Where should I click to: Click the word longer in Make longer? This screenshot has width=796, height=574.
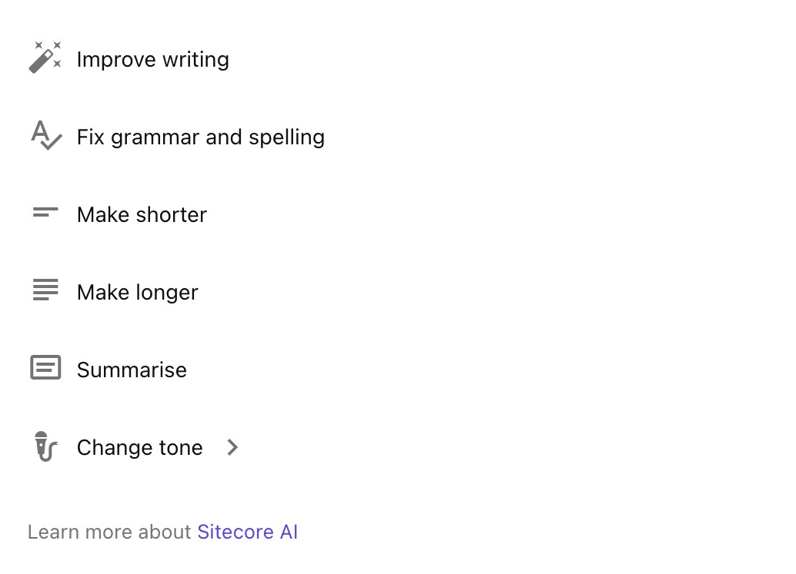tap(167, 293)
